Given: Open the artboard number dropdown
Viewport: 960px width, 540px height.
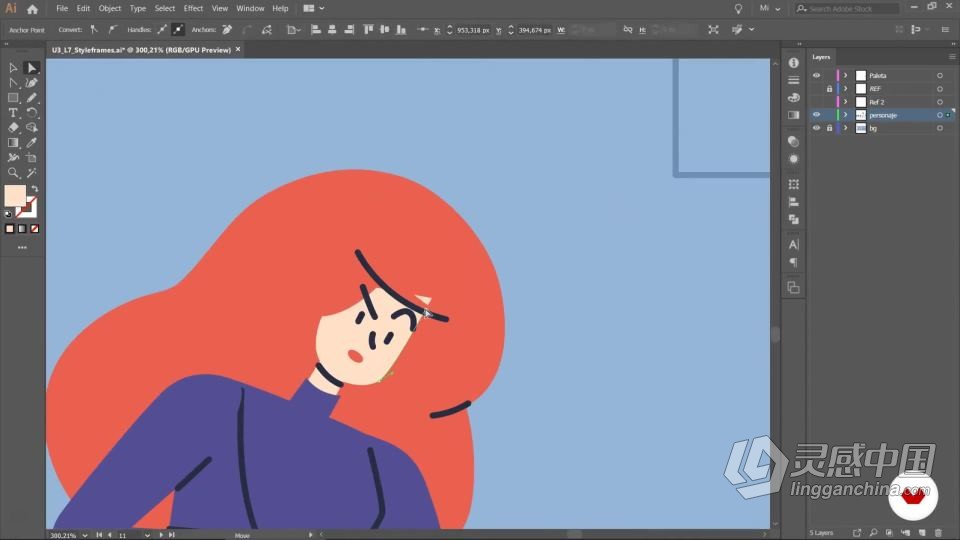Looking at the screenshot, I should (147, 535).
